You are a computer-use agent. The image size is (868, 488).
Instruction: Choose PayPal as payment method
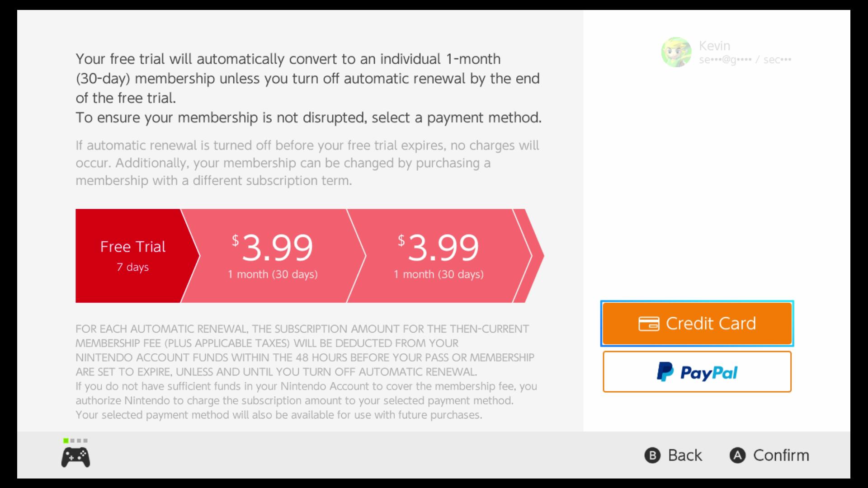coord(697,372)
